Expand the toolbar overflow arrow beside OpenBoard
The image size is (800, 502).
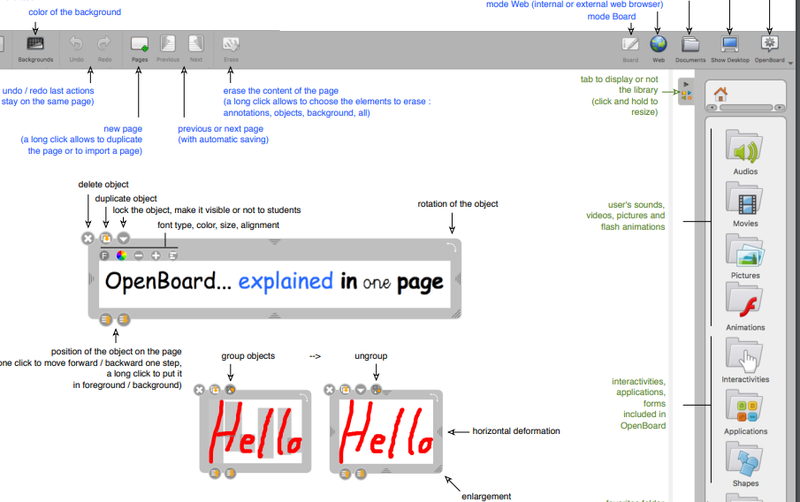790,63
